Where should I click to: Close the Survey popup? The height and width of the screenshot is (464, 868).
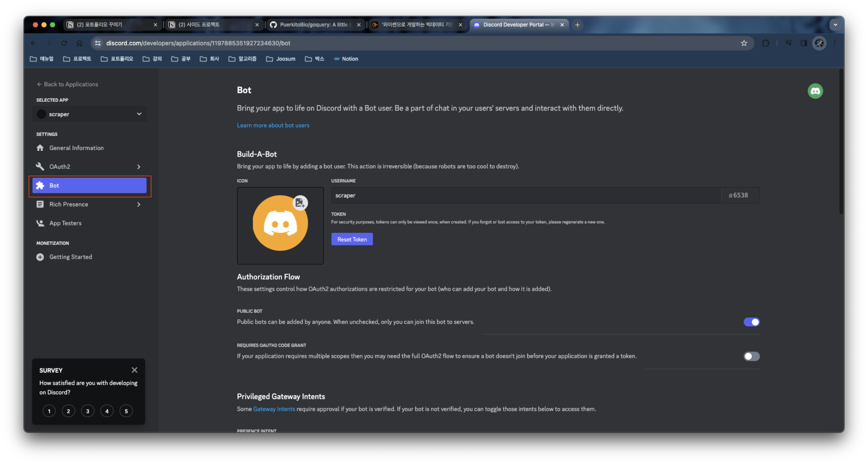pyautogui.click(x=134, y=370)
